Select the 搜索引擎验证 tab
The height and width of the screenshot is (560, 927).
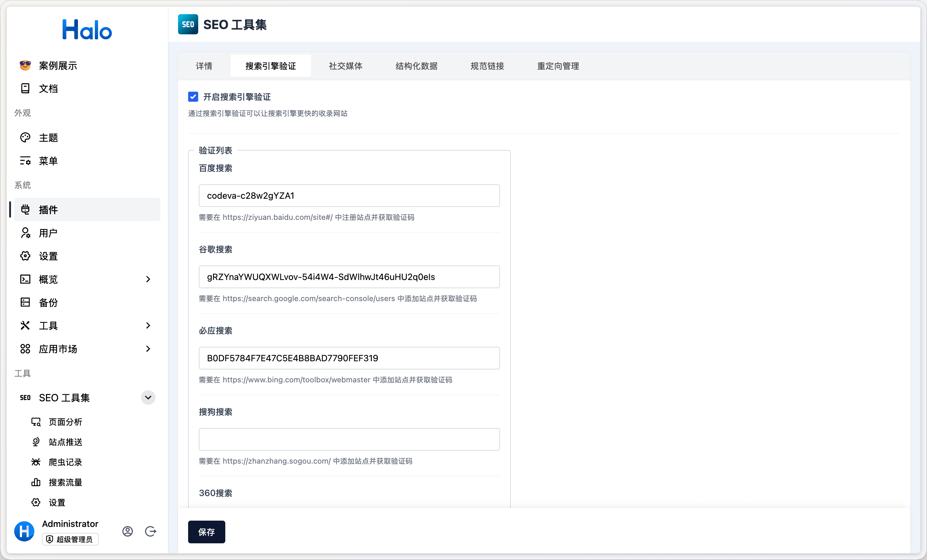click(270, 66)
